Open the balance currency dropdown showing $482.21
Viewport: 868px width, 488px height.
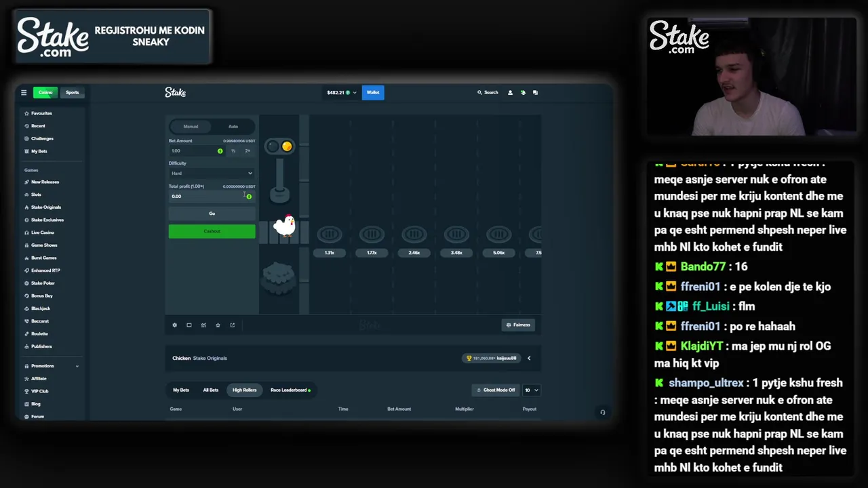[341, 92]
